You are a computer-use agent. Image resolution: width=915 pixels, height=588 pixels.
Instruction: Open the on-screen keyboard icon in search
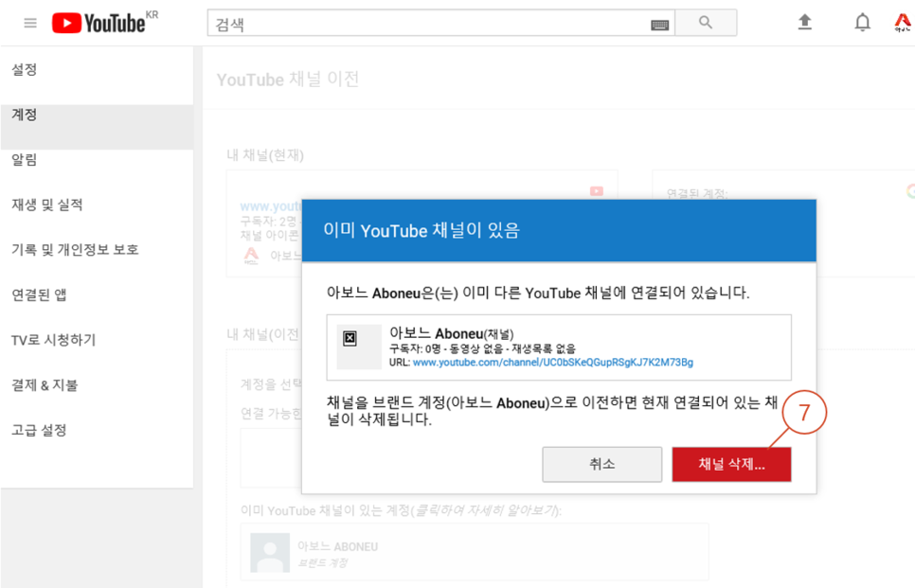[659, 25]
